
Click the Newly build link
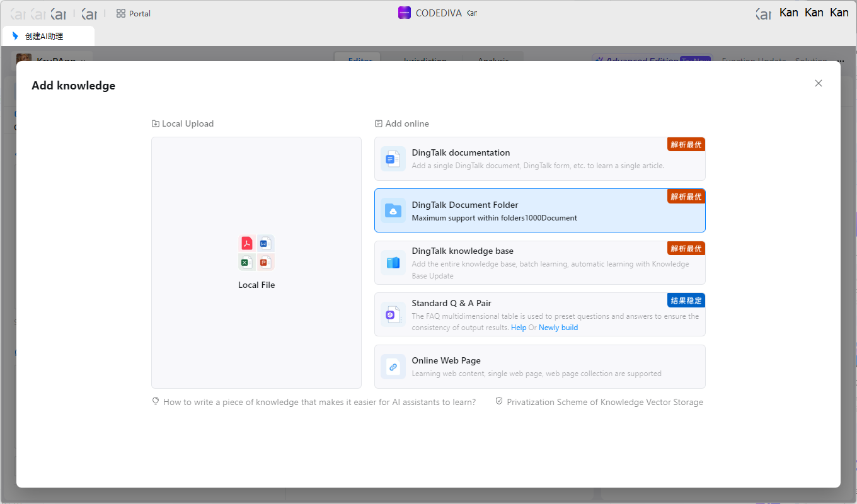(558, 328)
